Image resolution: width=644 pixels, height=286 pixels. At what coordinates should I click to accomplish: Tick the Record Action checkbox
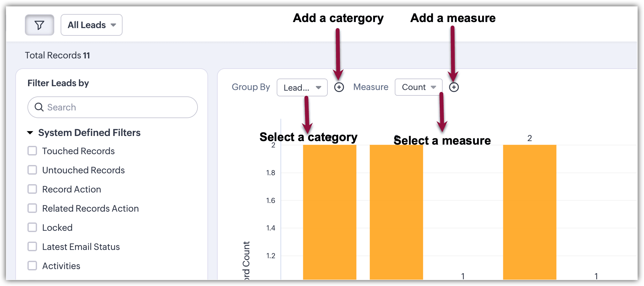point(32,189)
